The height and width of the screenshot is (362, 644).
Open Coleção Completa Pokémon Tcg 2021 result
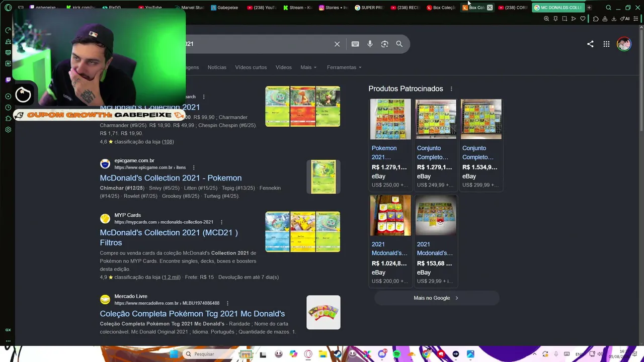coord(192,314)
